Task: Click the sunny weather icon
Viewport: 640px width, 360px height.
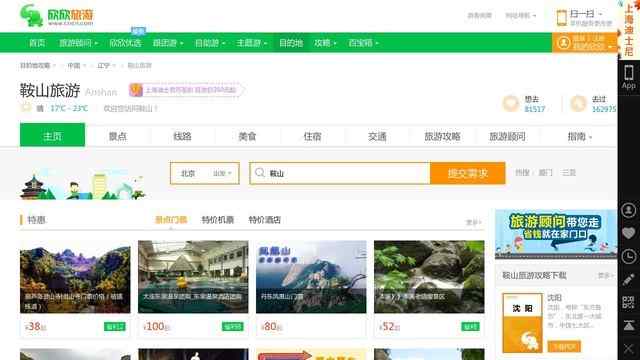Action: pos(26,108)
